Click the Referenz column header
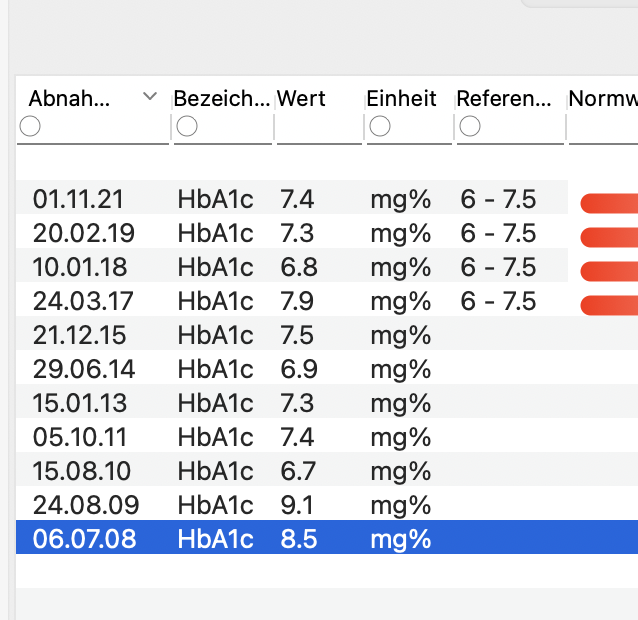 (x=503, y=99)
